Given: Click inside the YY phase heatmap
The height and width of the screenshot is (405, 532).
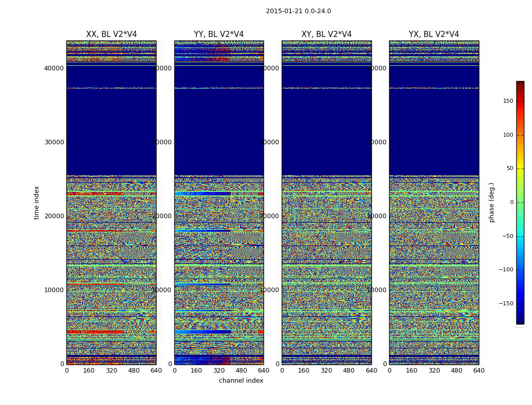Looking at the screenshot, I should coord(219,202).
